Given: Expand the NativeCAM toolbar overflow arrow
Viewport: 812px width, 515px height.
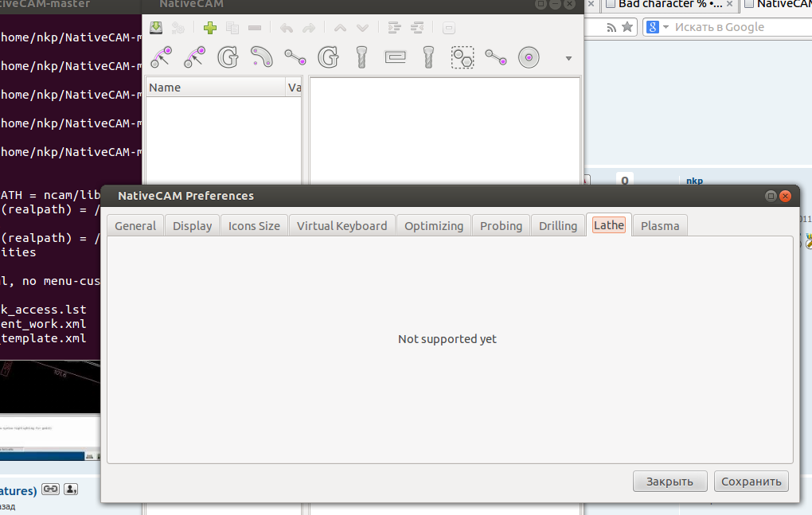Looking at the screenshot, I should (568, 58).
